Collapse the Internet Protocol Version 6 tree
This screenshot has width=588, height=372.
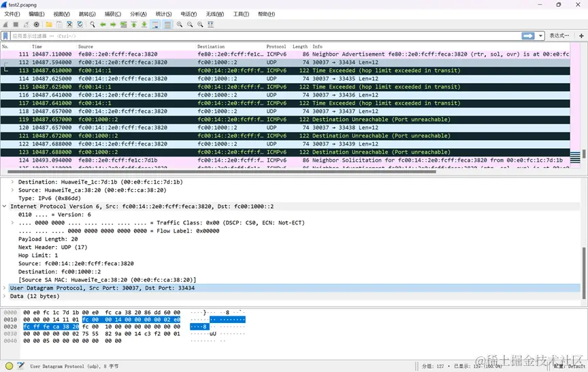click(4, 207)
